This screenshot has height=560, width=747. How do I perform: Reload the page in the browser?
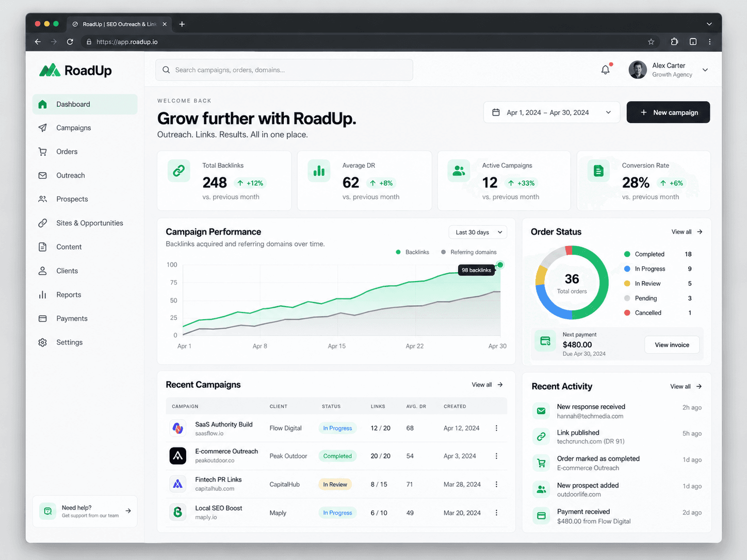pos(70,42)
